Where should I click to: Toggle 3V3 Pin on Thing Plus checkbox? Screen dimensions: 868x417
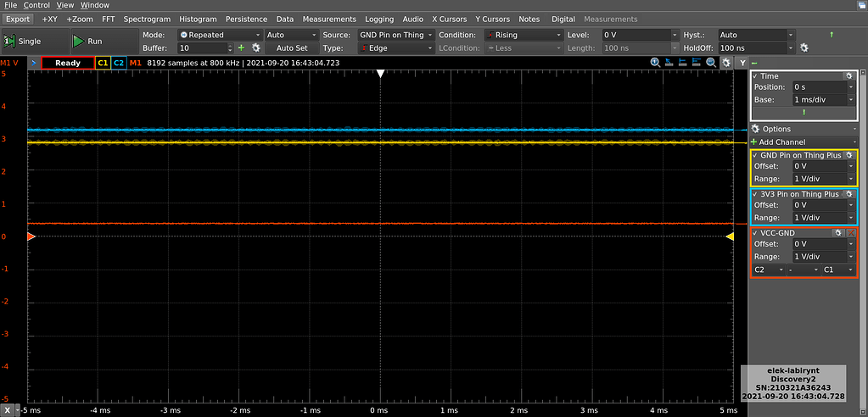(x=756, y=194)
